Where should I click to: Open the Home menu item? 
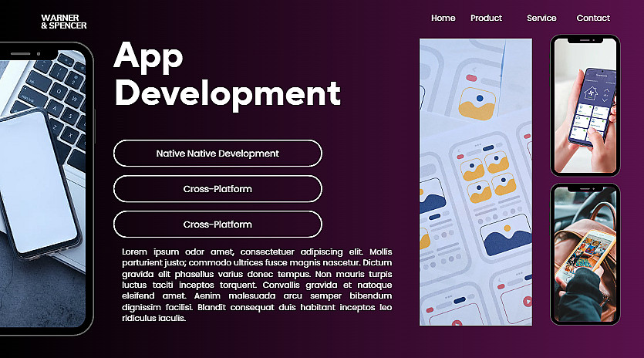[x=443, y=18]
